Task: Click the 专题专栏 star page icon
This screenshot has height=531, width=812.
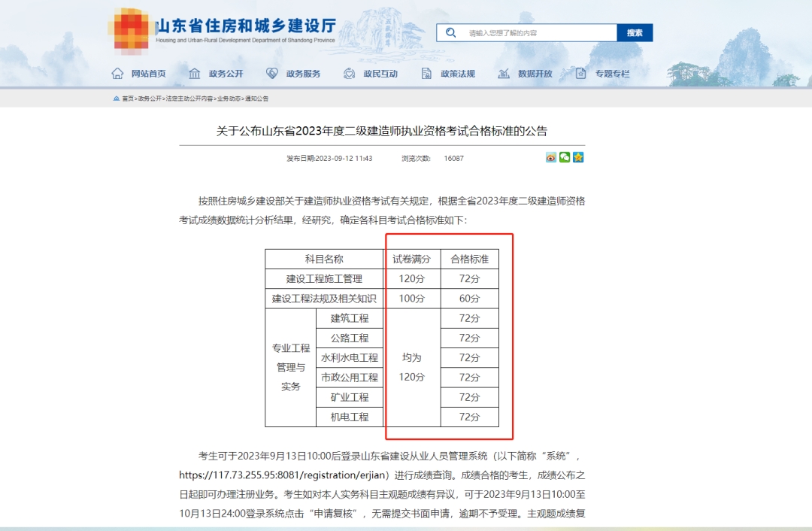Action: [x=580, y=74]
